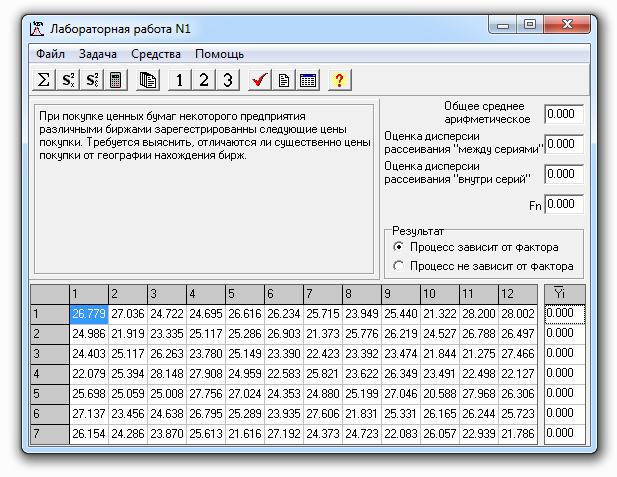Maximize the Лабораторная работа N1 window

pos(530,25)
